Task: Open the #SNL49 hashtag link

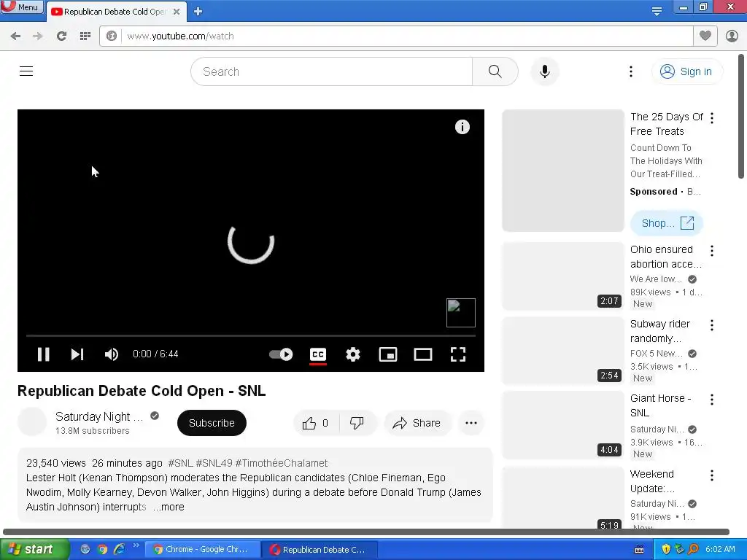Action: tap(214, 463)
